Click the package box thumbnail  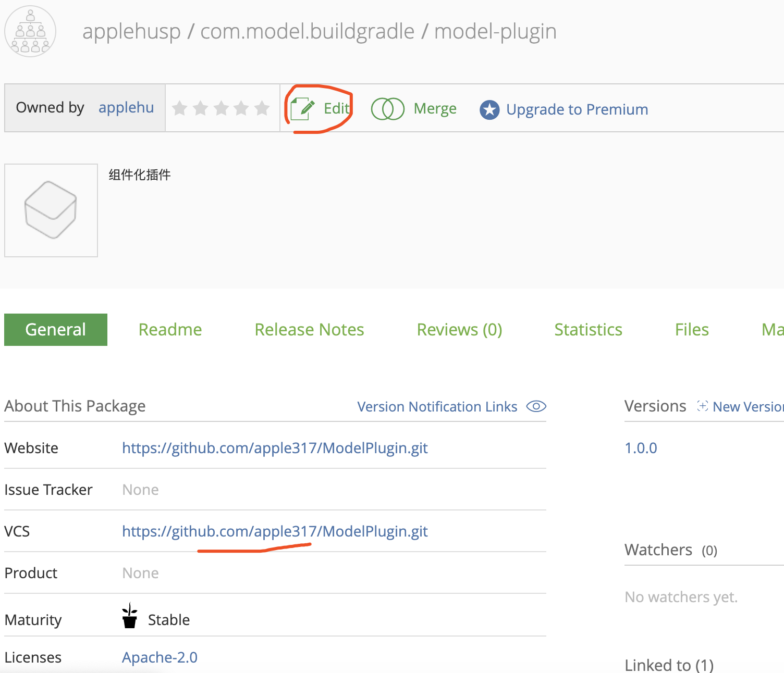pyautogui.click(x=51, y=210)
